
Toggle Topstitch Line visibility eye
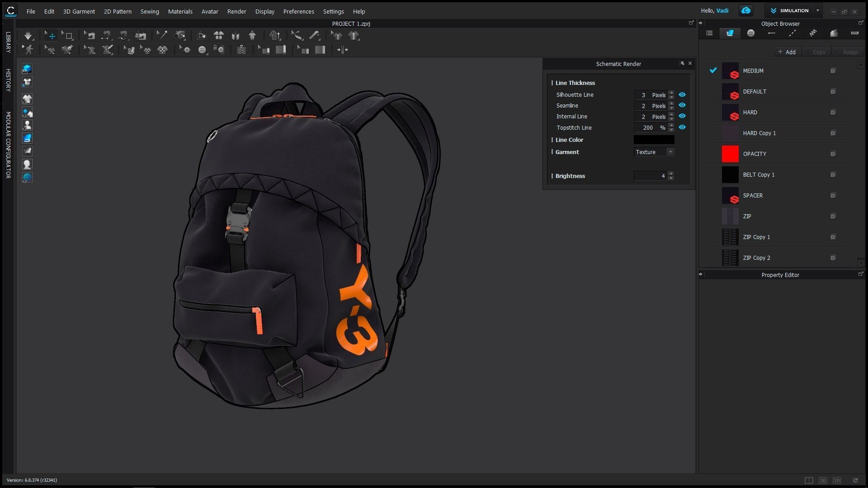click(x=682, y=127)
